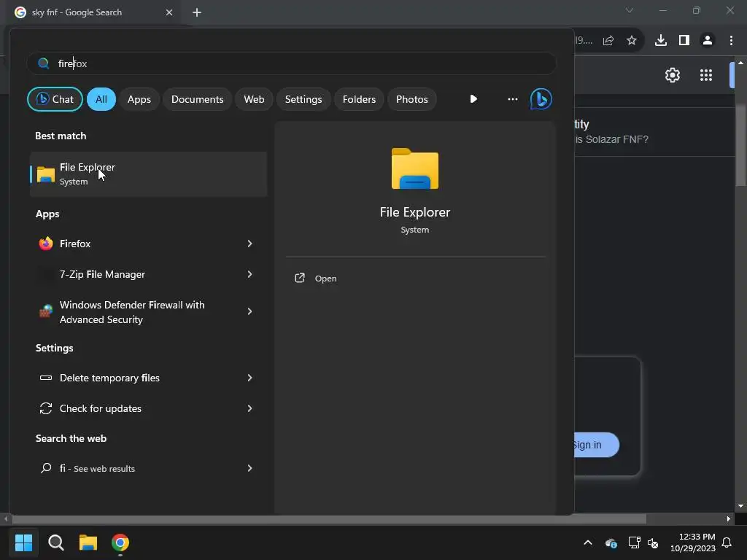Open Google apps grid
This screenshot has height=560, width=747.
tap(706, 75)
